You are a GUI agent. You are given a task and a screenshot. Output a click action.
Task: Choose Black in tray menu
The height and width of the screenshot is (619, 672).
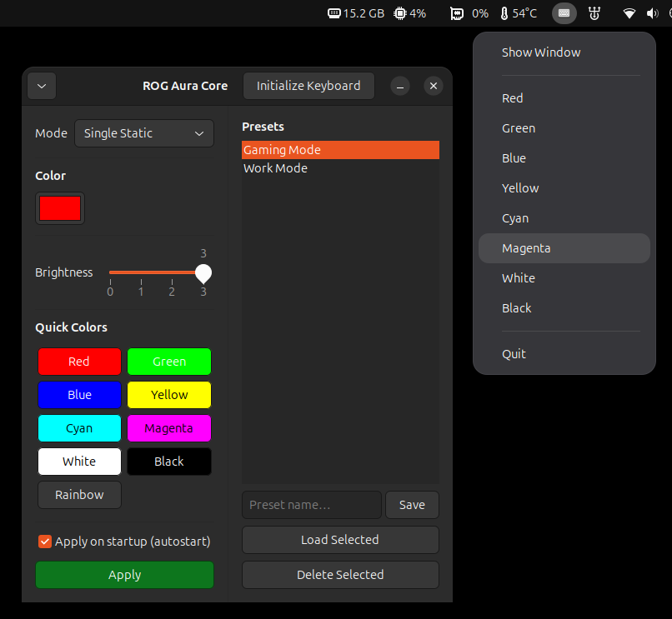[x=564, y=308]
